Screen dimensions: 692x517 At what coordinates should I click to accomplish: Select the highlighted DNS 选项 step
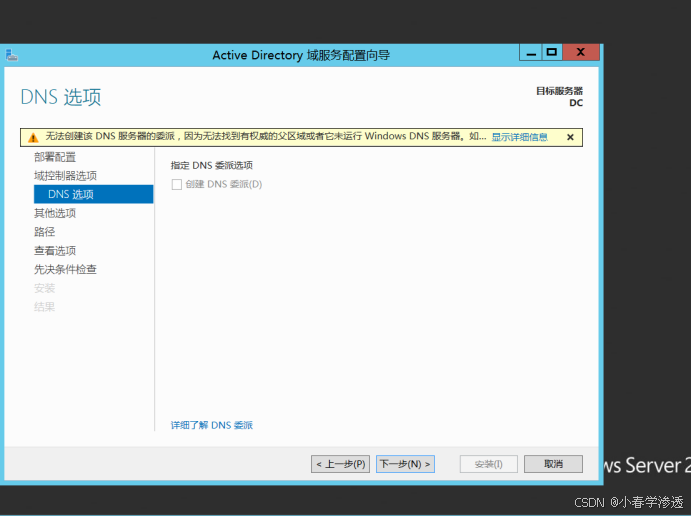click(x=94, y=194)
